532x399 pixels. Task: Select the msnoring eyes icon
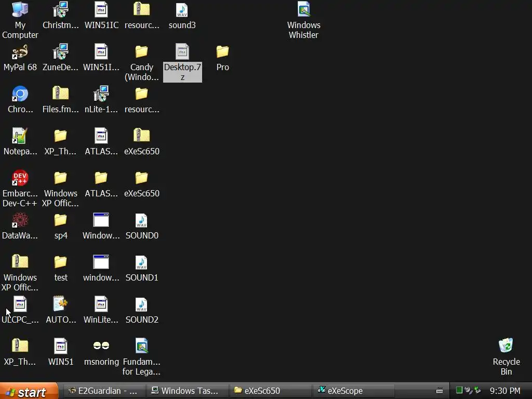click(101, 345)
